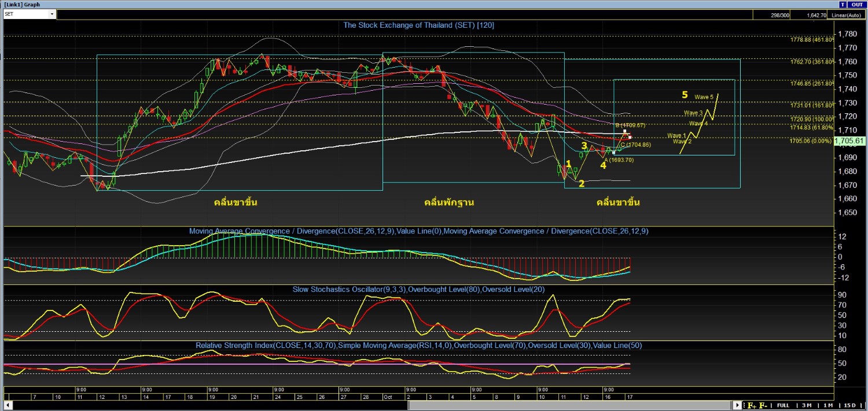Click the Wave 5 annotation label

point(704,97)
